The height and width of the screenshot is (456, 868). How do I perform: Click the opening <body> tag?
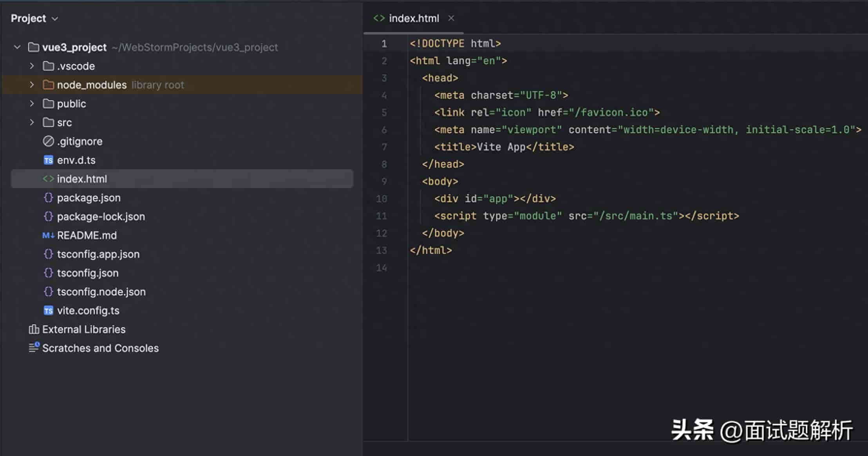pyautogui.click(x=440, y=181)
